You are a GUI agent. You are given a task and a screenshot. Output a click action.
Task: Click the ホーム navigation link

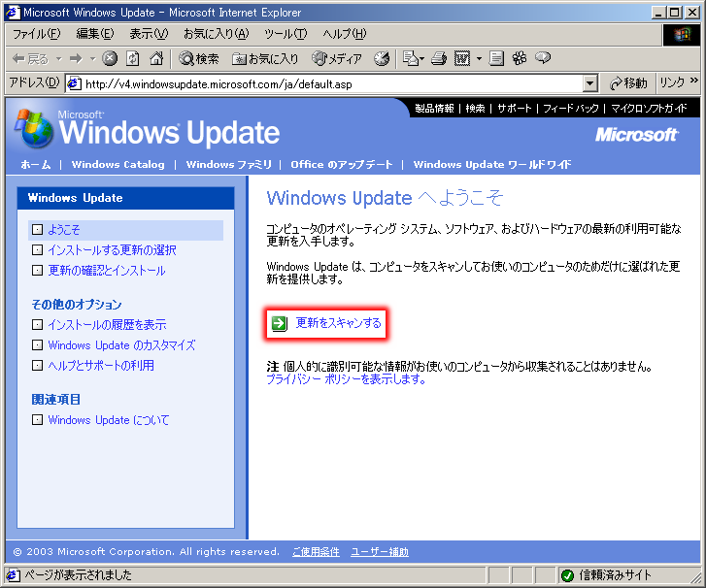36,164
